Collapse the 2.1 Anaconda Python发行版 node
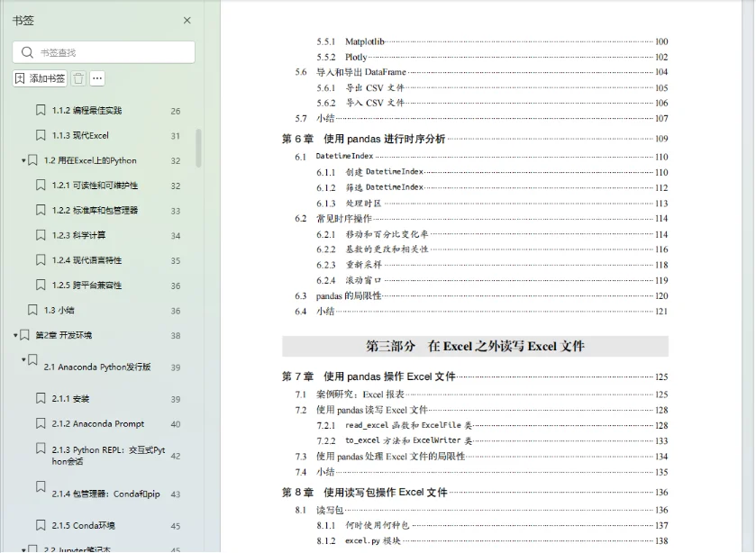The width and height of the screenshot is (756, 553). (23, 359)
